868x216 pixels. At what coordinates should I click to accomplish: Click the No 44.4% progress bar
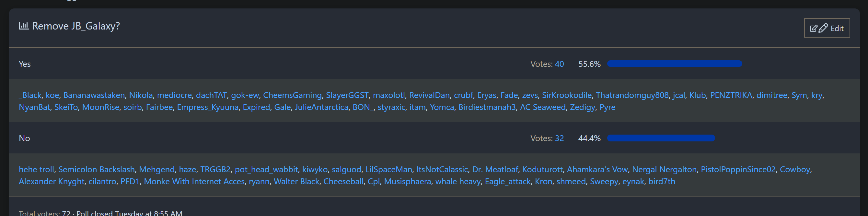tap(661, 138)
